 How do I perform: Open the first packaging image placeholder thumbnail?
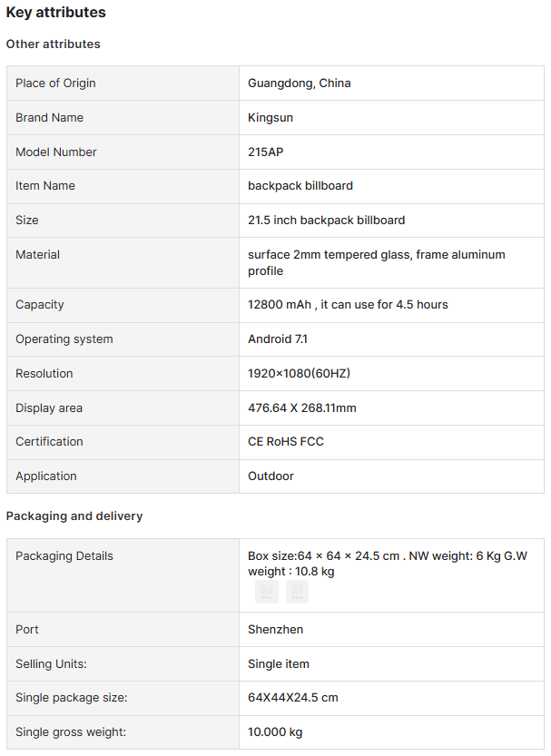click(267, 592)
